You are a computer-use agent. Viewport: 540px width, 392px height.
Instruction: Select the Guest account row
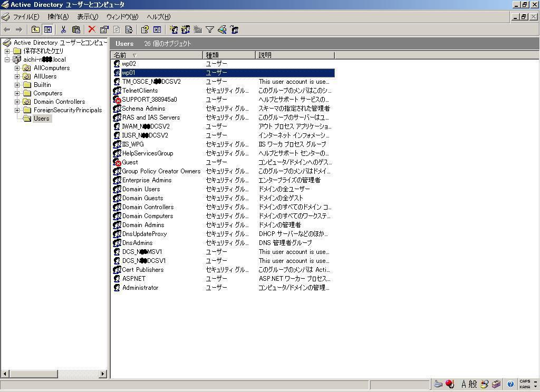tap(223, 162)
